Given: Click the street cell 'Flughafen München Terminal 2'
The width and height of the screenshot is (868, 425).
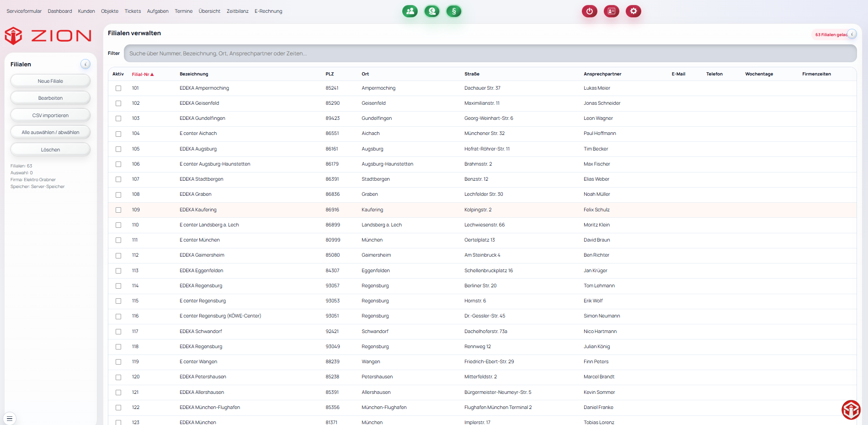Looking at the screenshot, I should pyautogui.click(x=498, y=408).
